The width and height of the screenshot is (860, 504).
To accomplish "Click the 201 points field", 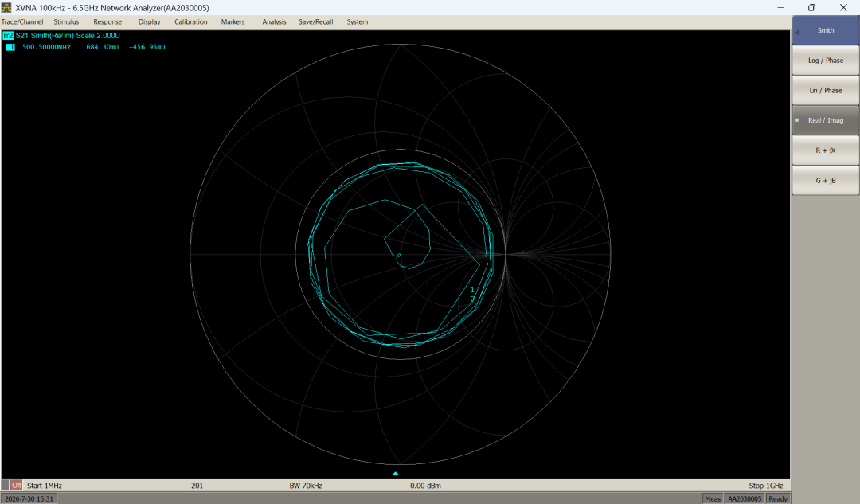I will pyautogui.click(x=197, y=486).
